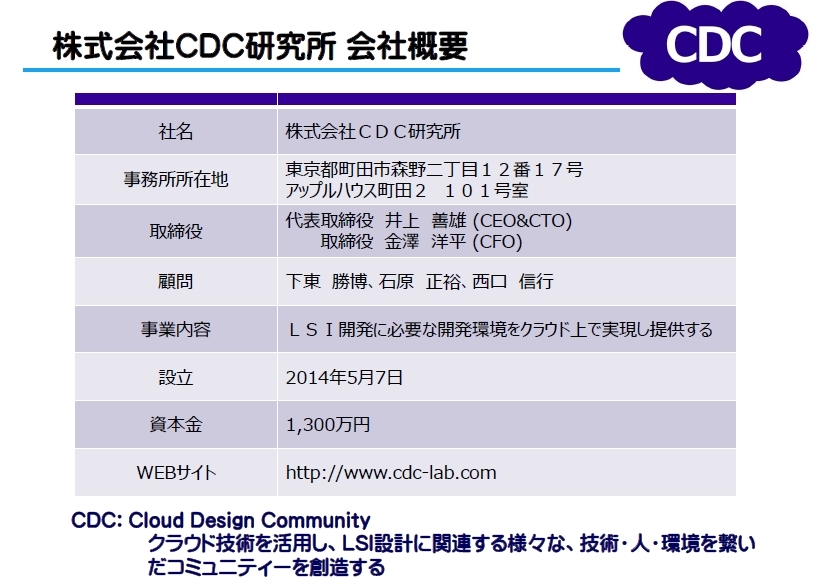Open the http://www.cdc-lab.com link
Image resolution: width=831 pixels, height=584 pixels.
coord(391,472)
